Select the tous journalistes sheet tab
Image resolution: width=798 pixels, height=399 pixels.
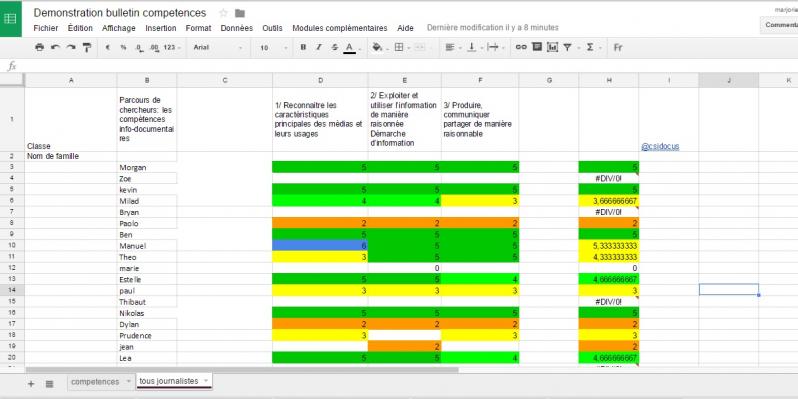click(x=168, y=381)
